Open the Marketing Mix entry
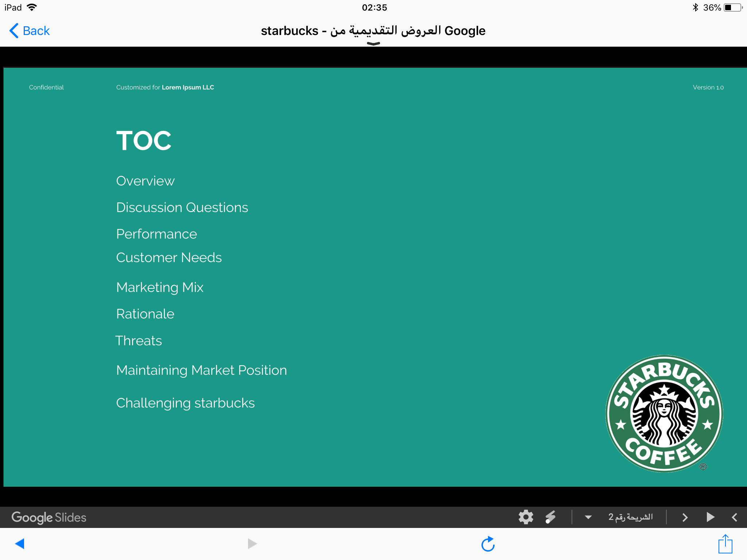Viewport: 747px width, 560px height. pyautogui.click(x=160, y=287)
